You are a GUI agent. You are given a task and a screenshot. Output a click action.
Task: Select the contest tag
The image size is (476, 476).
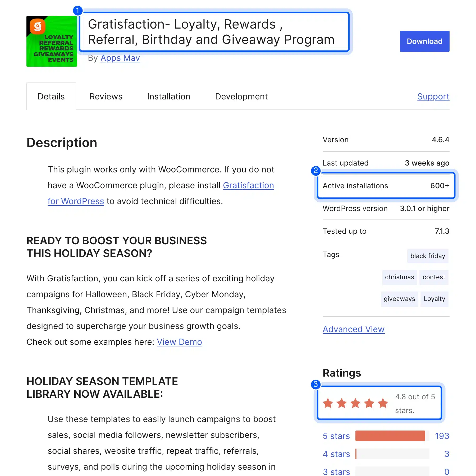point(434,277)
